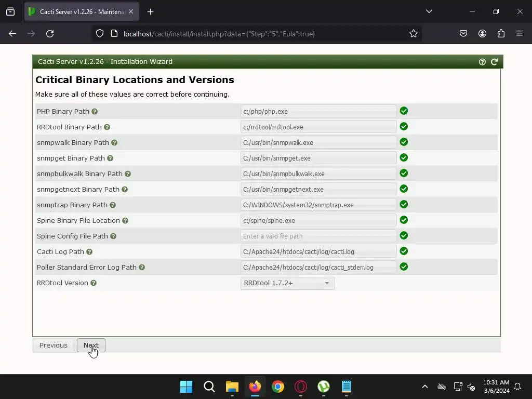This screenshot has height=399, width=532.
Task: Click green check mark for RRDtool Binary Path
Action: pyautogui.click(x=404, y=127)
